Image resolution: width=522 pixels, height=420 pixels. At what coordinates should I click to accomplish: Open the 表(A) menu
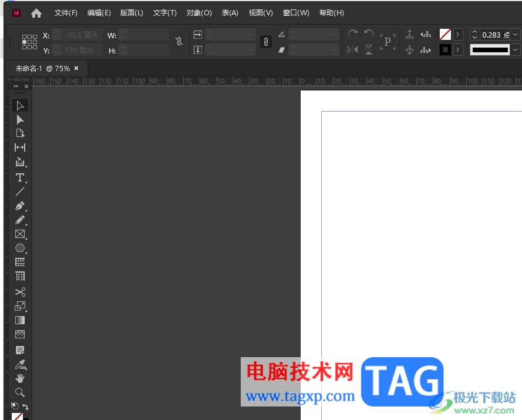(230, 13)
